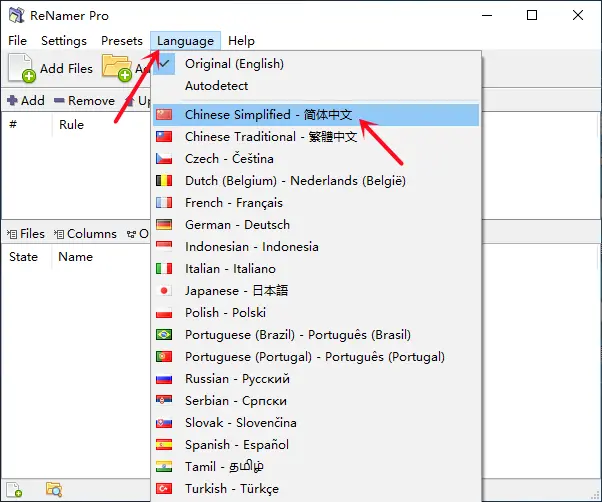
Task: Select Czech - Čeština language
Action: [x=316, y=159]
